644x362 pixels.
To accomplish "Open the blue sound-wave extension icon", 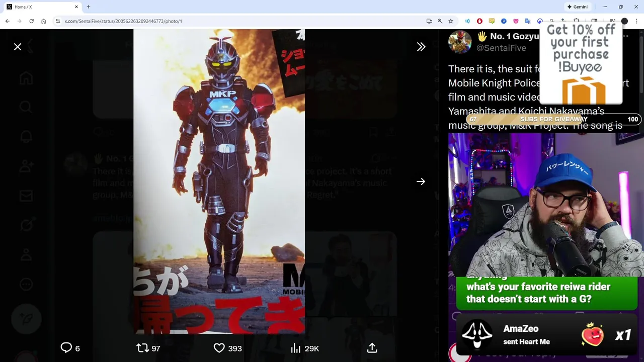I will pos(467,21).
